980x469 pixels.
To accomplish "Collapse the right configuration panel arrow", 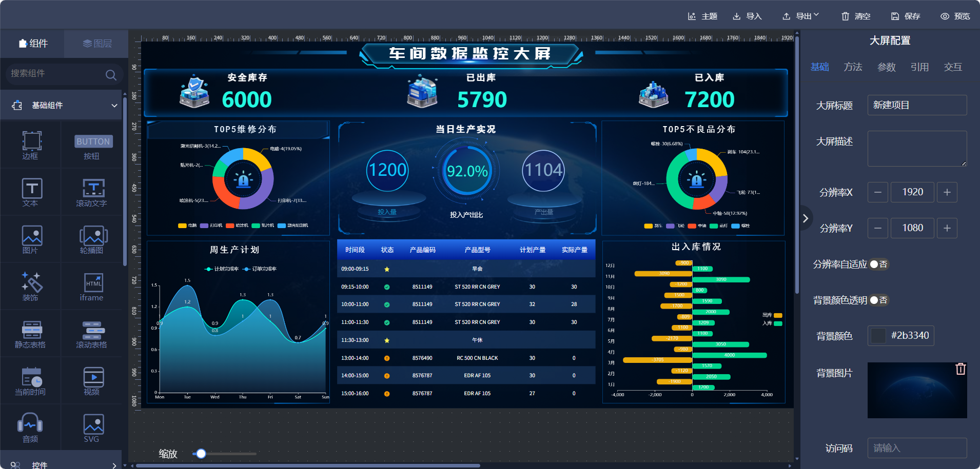I will coord(806,218).
